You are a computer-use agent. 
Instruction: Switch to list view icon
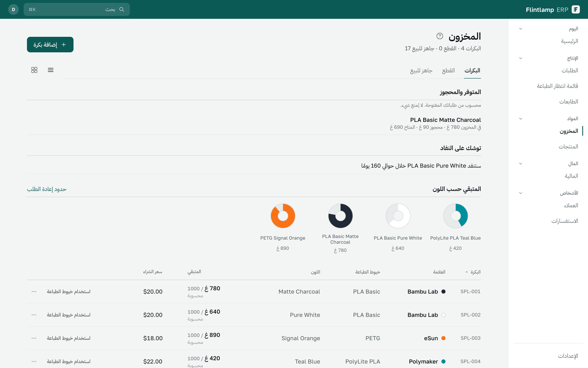pyautogui.click(x=51, y=70)
